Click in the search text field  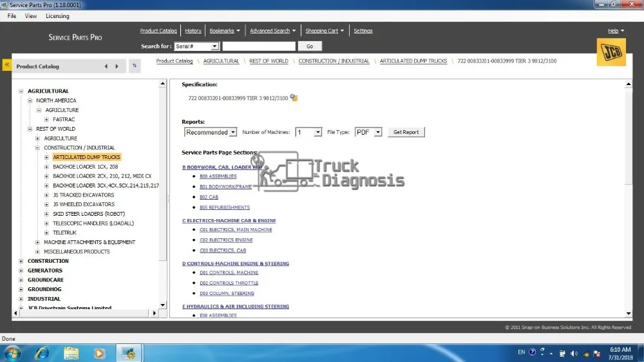pyautogui.click(x=259, y=46)
